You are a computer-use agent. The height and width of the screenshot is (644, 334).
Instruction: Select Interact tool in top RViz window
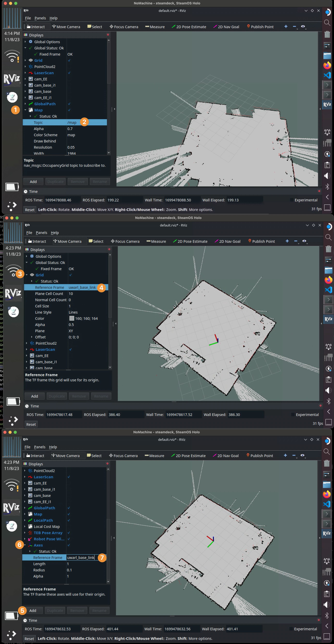(x=36, y=27)
